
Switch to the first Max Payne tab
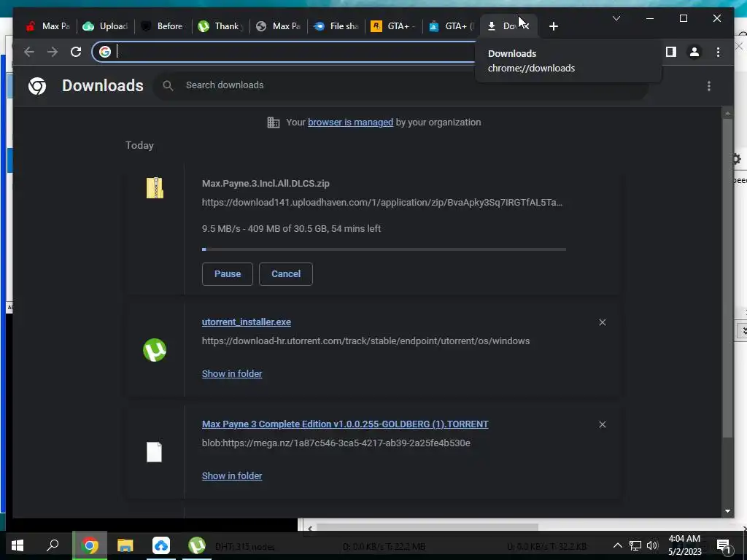[x=47, y=26]
